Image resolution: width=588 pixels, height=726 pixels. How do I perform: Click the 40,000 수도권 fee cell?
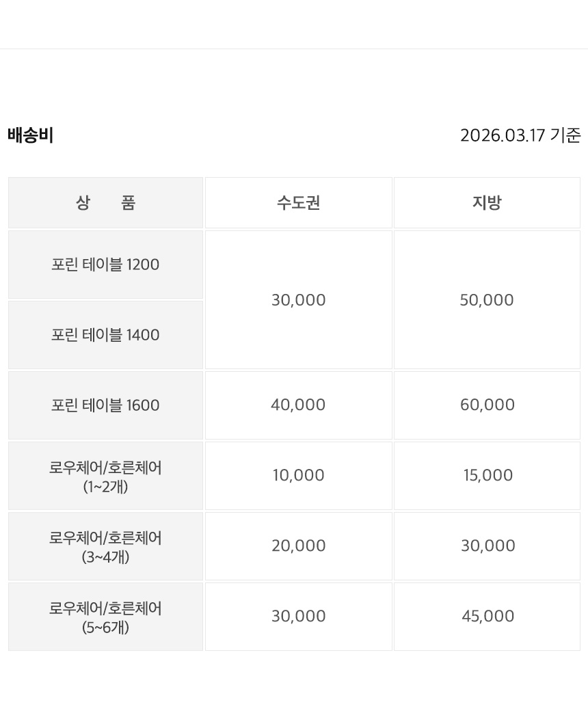(299, 405)
